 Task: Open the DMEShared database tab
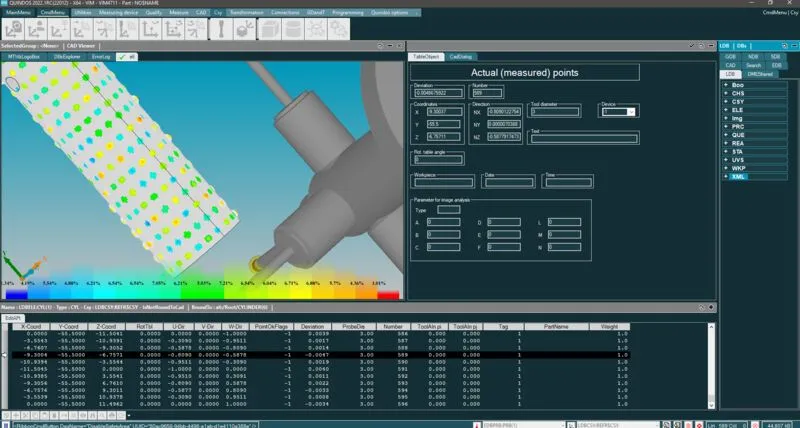coord(760,74)
